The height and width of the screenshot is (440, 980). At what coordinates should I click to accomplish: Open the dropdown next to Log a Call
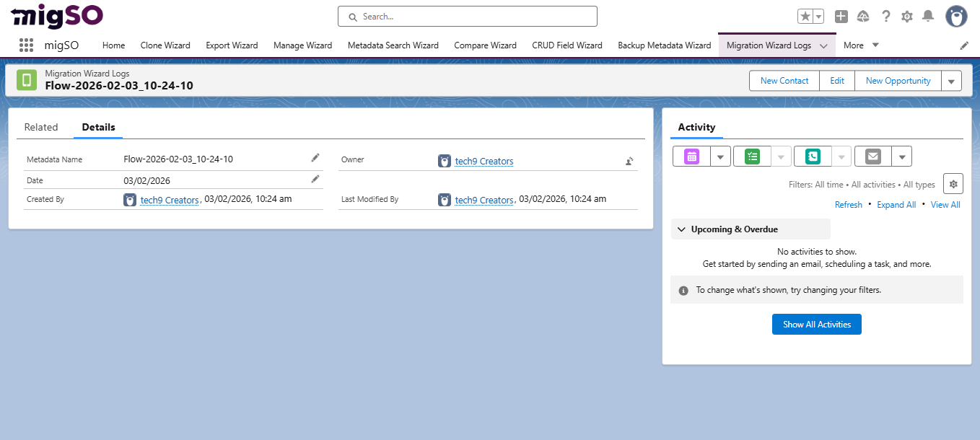842,157
